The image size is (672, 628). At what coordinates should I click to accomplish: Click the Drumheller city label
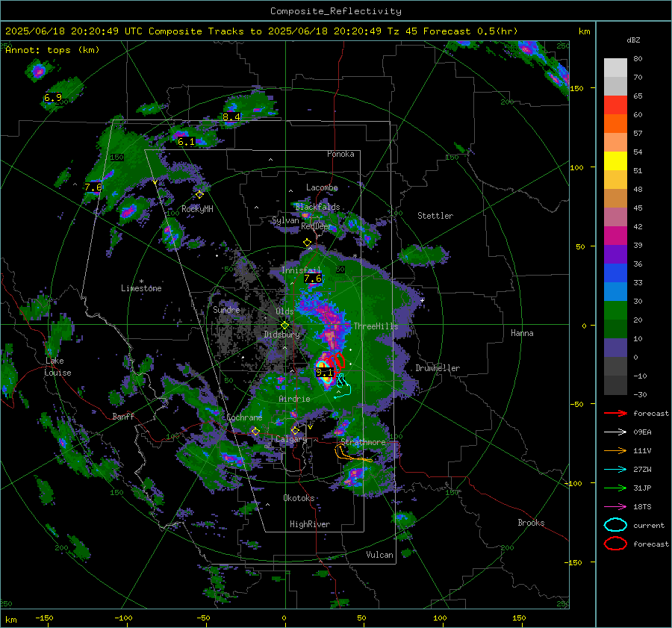(x=438, y=368)
